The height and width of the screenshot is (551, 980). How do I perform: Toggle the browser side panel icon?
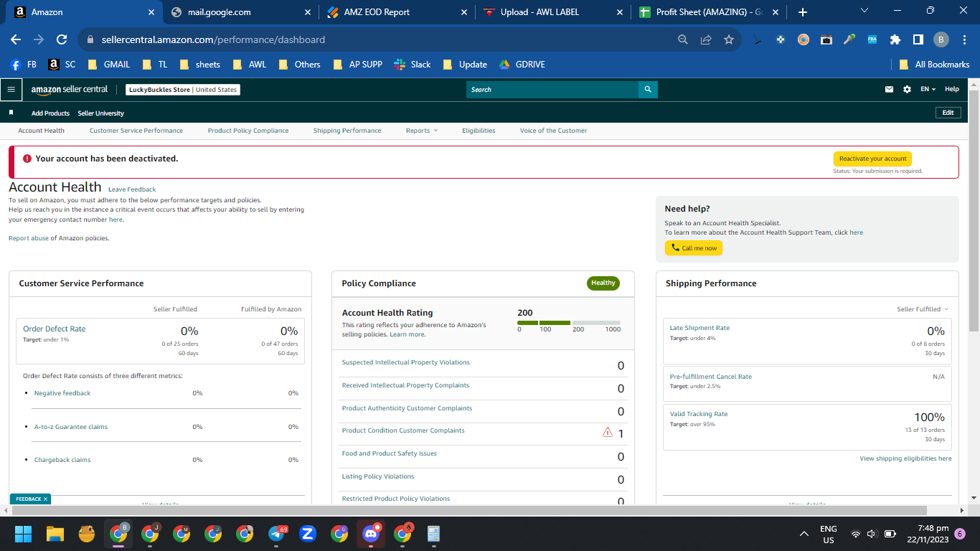coord(918,39)
